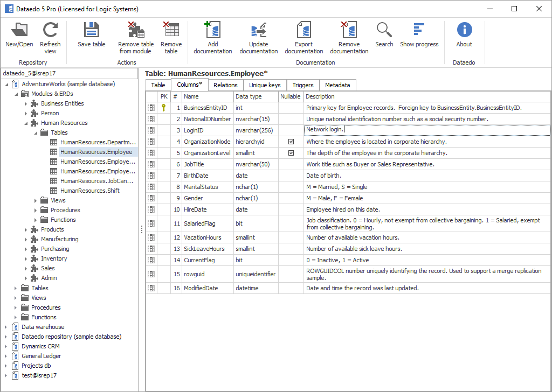Switch to the Unique keys tab
Image resolution: width=552 pixels, height=392 pixels.
tap(265, 85)
